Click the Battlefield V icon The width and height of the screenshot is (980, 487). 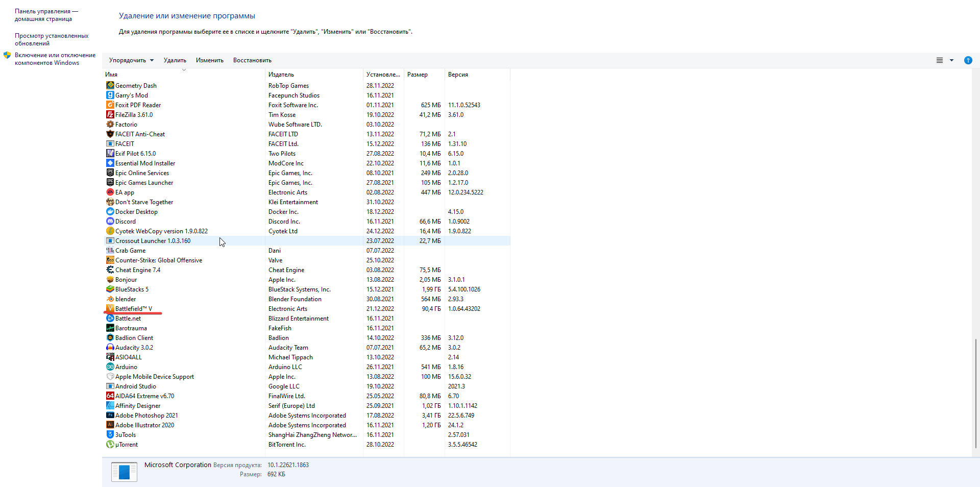[110, 308]
